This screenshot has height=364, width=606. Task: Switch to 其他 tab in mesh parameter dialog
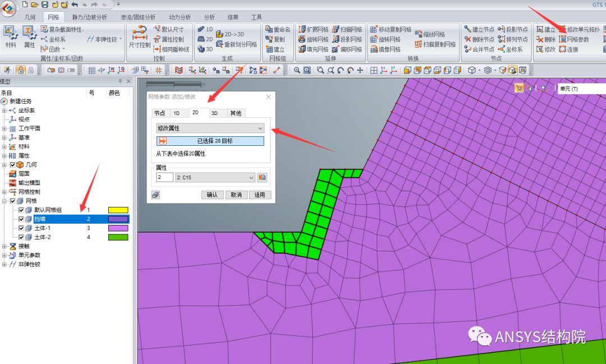click(236, 113)
